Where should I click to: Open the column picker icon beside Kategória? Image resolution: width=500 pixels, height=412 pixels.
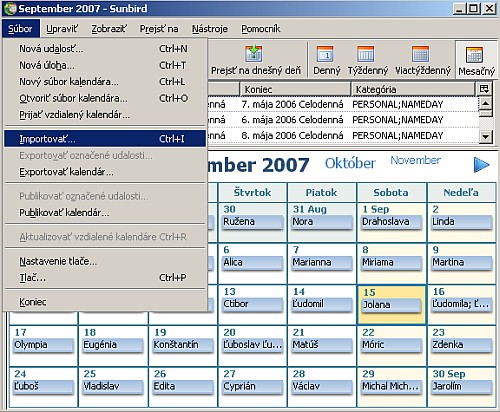pos(484,89)
